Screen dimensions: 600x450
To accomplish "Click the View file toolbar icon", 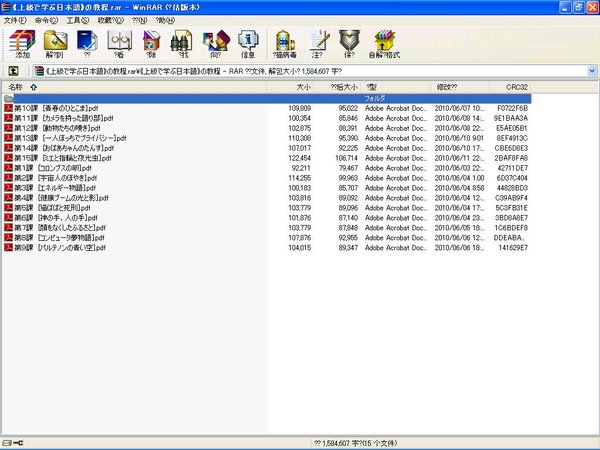I will [x=121, y=43].
